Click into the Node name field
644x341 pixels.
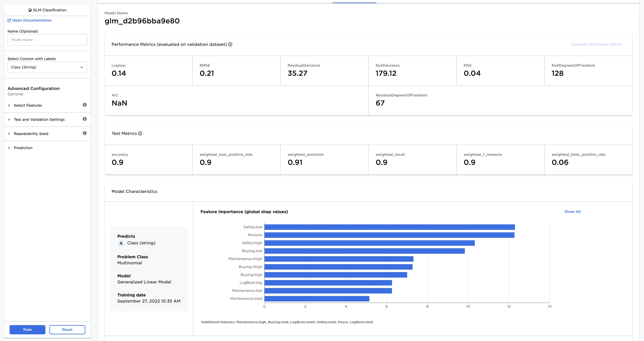[47, 40]
